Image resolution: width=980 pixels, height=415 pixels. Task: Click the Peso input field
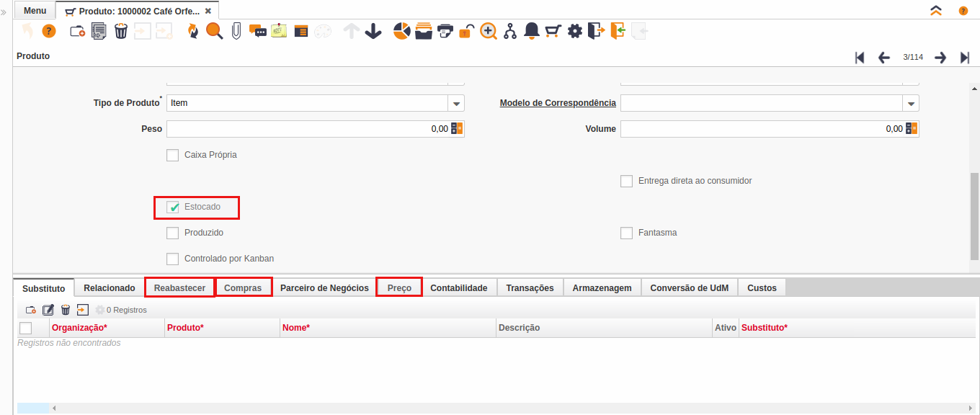[x=308, y=129]
